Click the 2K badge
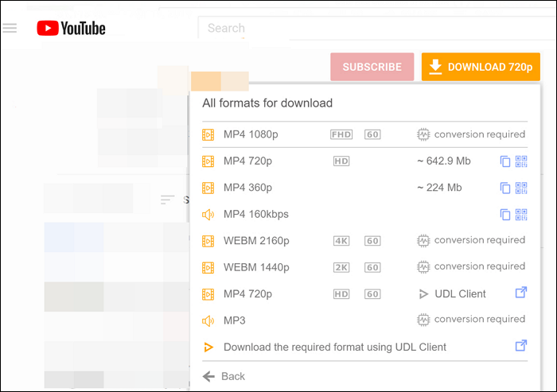 coord(341,267)
